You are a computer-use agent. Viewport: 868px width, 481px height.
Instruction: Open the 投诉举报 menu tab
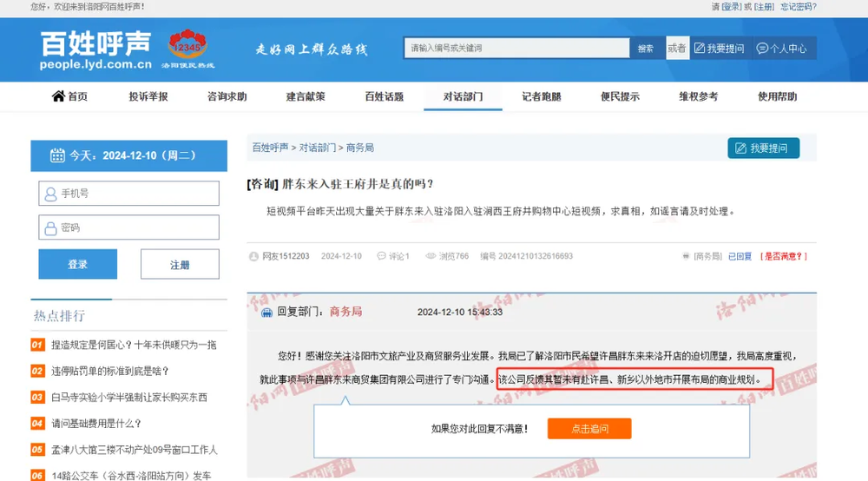tap(148, 96)
